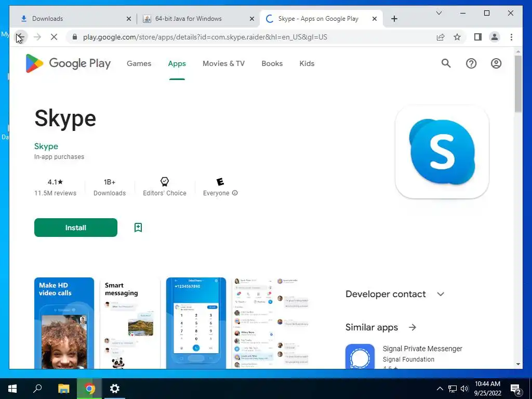Click the volume tray icon
Image resolution: width=532 pixels, height=399 pixels.
(x=464, y=389)
